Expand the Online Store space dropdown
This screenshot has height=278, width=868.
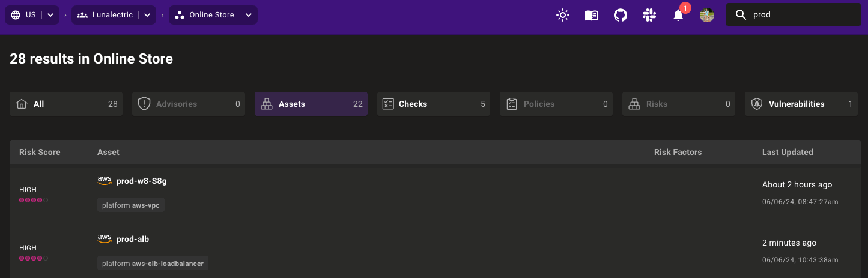(249, 15)
